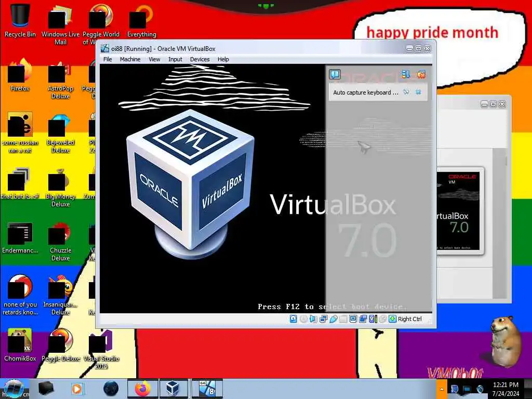Click the delete finished notifications icon
The height and width of the screenshot is (399, 532).
(421, 74)
